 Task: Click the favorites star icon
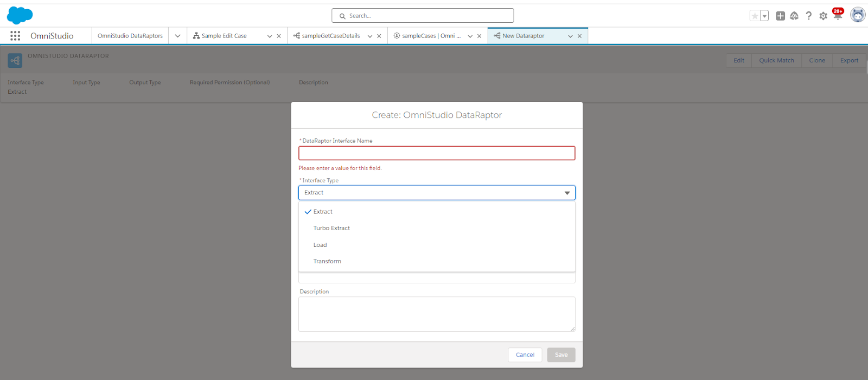[x=755, y=16]
